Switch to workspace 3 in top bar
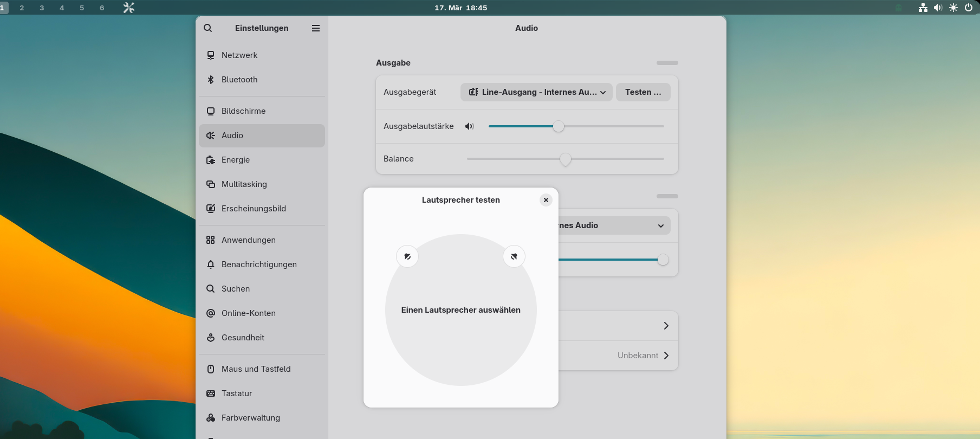The height and width of the screenshot is (439, 980). 42,8
